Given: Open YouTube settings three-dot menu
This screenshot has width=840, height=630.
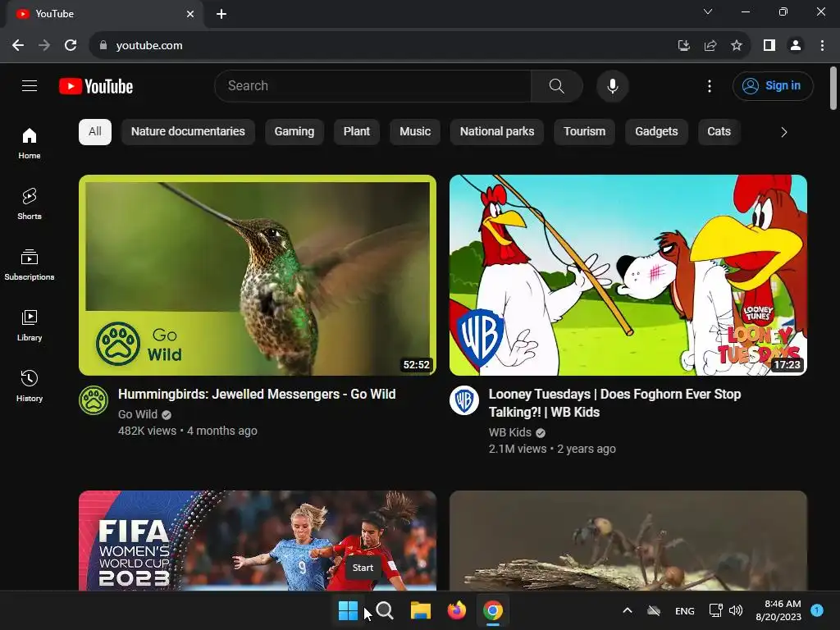Looking at the screenshot, I should click(x=710, y=85).
